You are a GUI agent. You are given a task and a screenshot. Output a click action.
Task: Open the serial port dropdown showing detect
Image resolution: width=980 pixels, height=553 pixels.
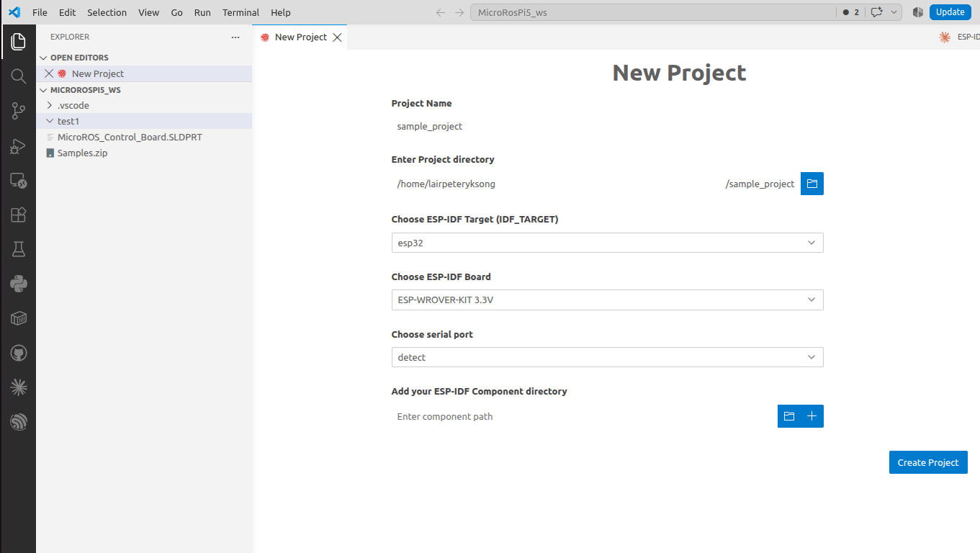coord(607,357)
